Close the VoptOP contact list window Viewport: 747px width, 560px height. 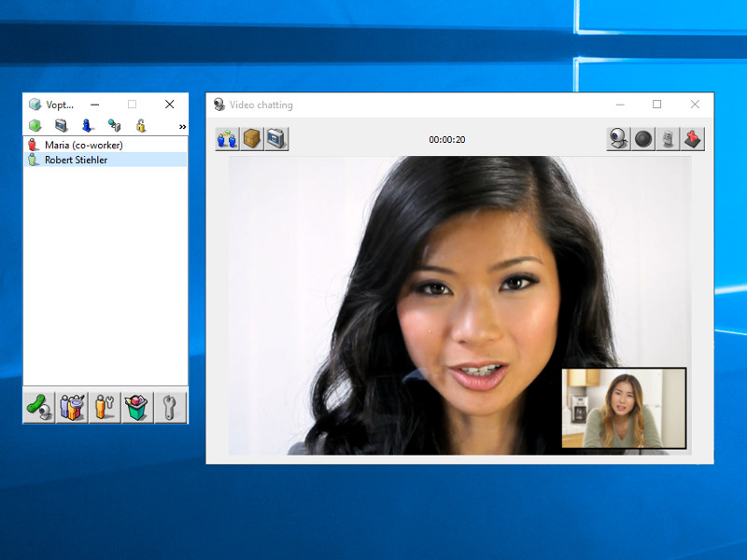tap(170, 105)
